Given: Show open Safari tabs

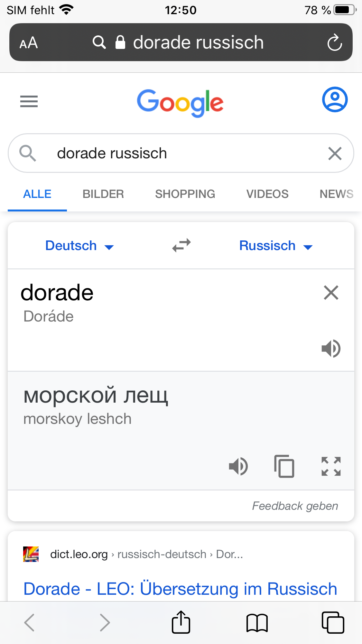Looking at the screenshot, I should pos(333,622).
